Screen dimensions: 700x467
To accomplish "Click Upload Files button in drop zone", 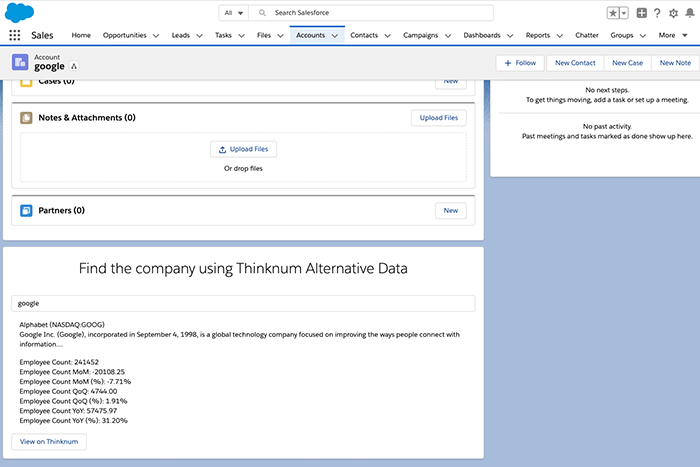I will click(x=244, y=149).
